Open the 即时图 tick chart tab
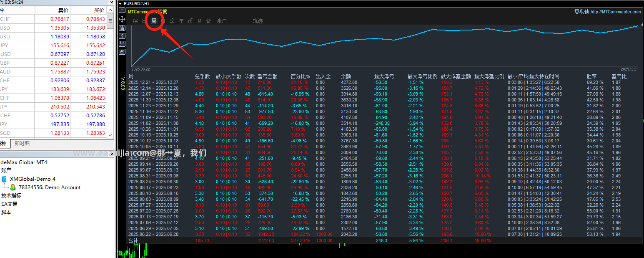 [x=22, y=144]
